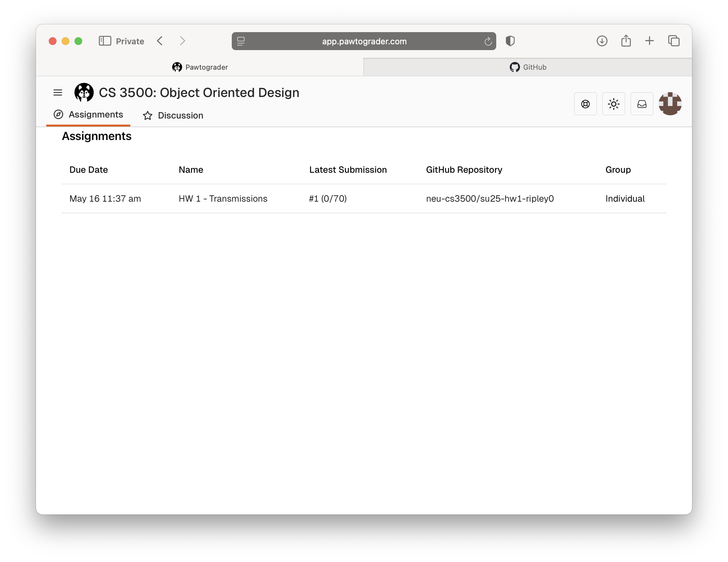The image size is (728, 562).
Task: Open the reader view icon in address bar
Action: [x=241, y=41]
